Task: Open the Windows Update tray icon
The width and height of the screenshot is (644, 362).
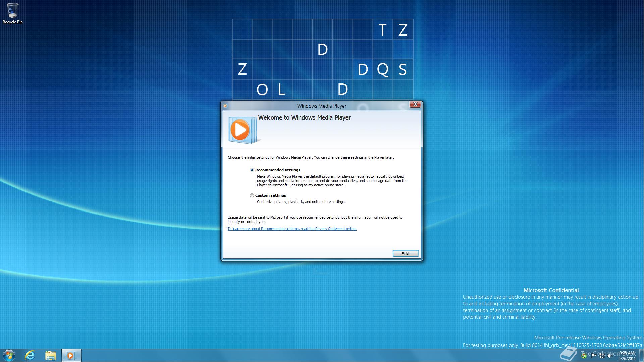Action: pos(584,356)
